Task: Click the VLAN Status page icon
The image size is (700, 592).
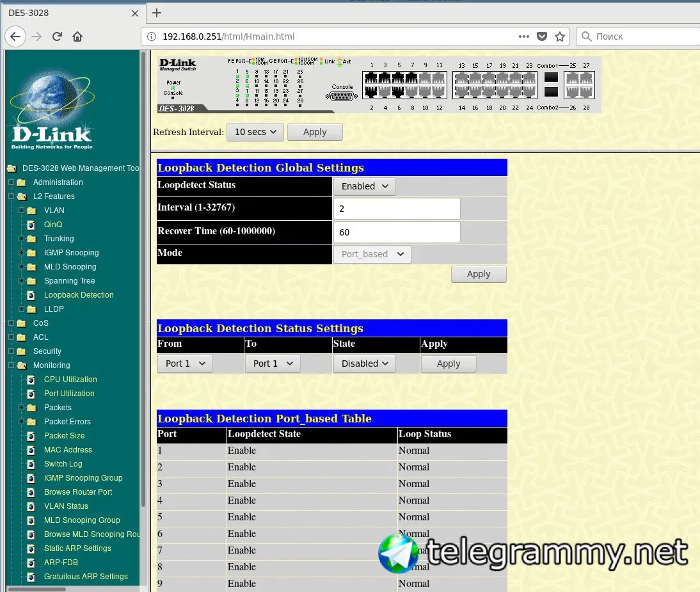Action: pyautogui.click(x=31, y=506)
